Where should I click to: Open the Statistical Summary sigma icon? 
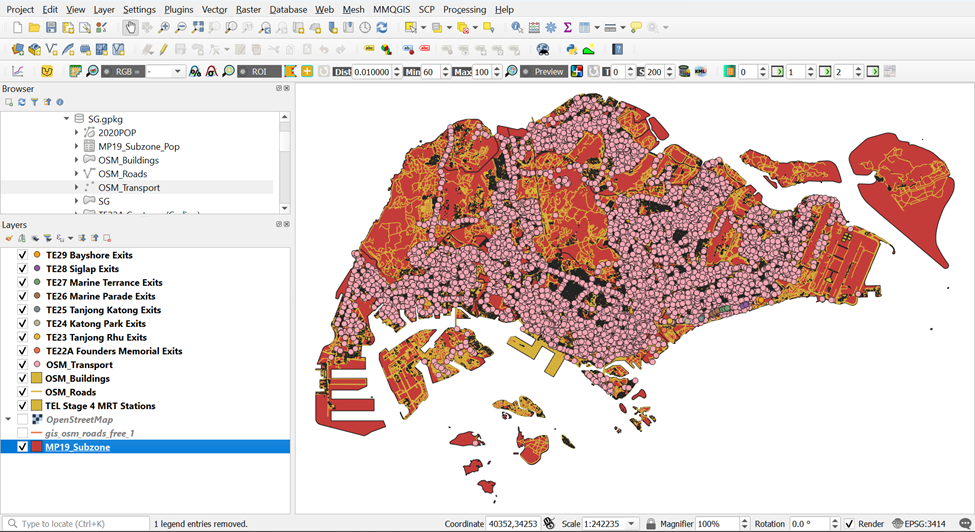point(567,28)
